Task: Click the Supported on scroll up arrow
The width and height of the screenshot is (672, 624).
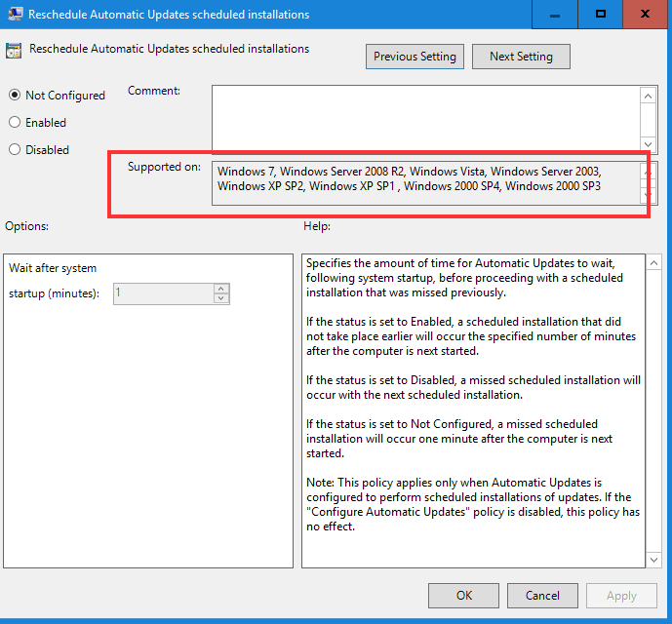Action: (648, 173)
